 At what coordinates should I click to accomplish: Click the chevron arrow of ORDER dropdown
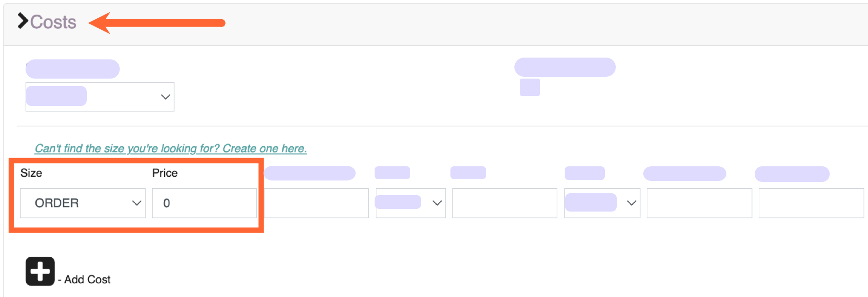coord(137,203)
